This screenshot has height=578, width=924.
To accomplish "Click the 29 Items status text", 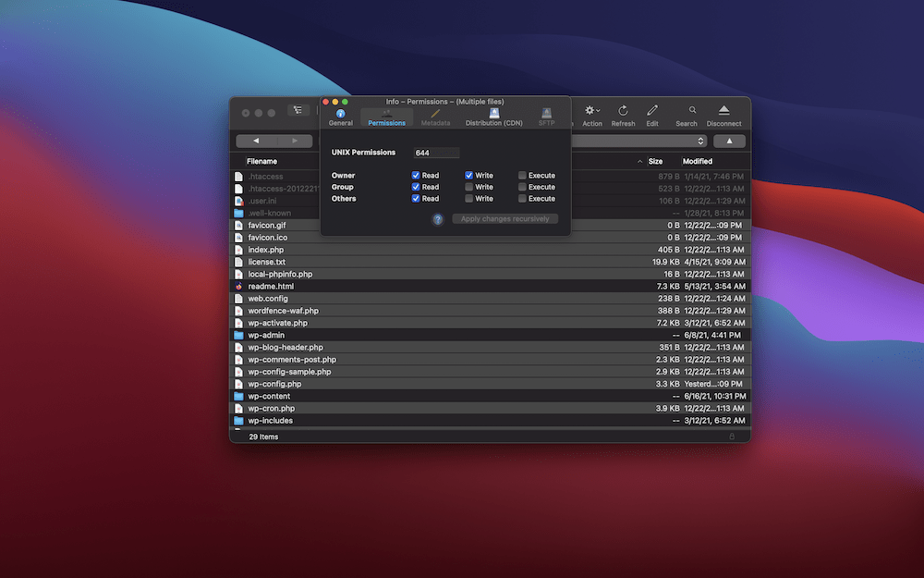I will [263, 437].
